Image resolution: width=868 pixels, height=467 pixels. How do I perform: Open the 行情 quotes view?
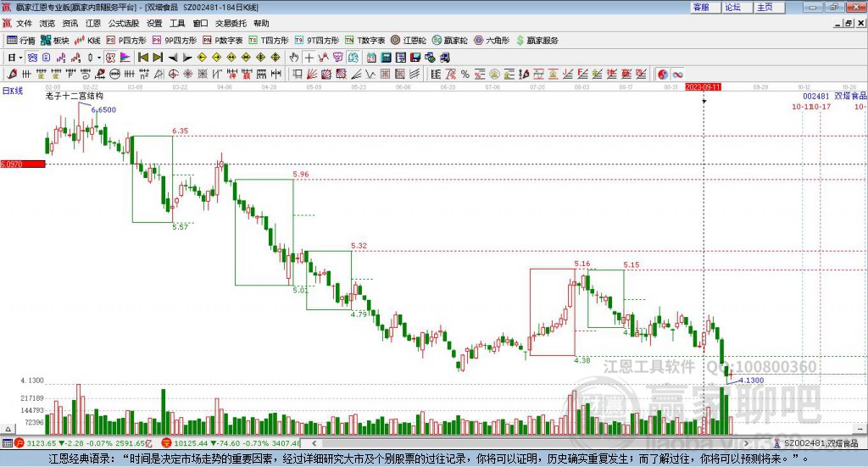click(21, 41)
